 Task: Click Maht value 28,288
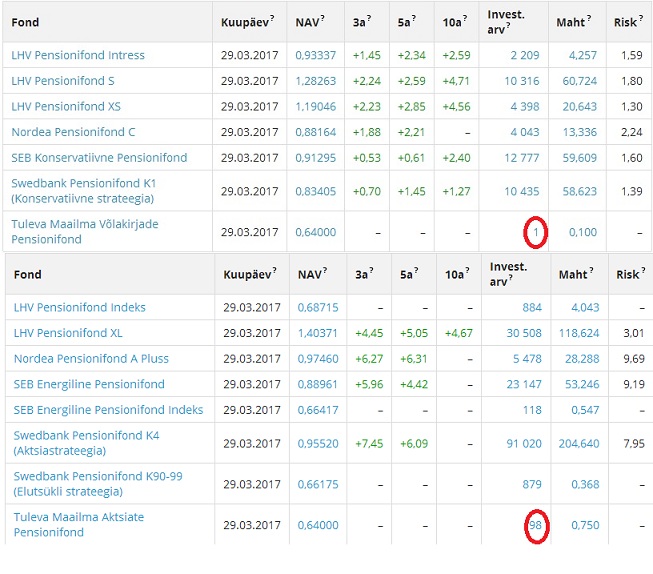tap(582, 359)
